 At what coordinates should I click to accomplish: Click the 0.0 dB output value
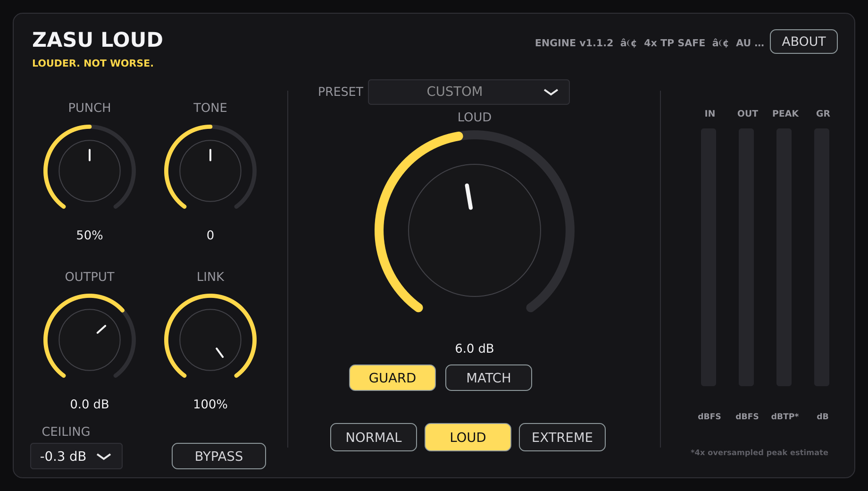click(x=90, y=404)
